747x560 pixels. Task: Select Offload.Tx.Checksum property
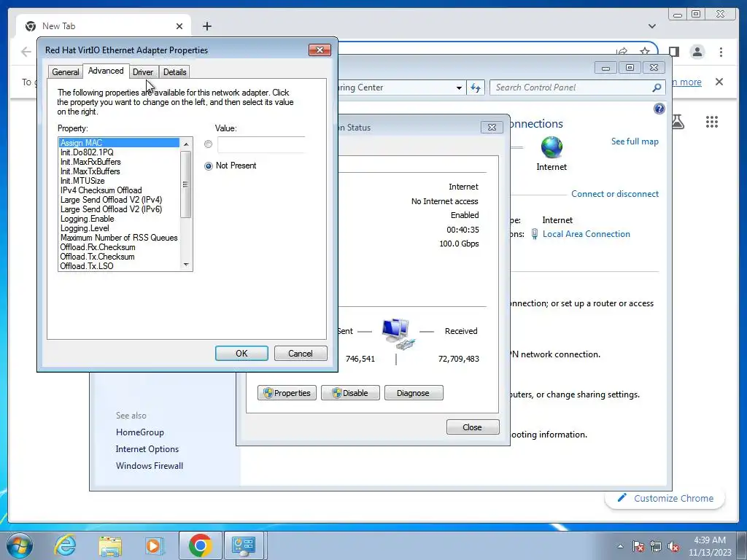coord(119,257)
